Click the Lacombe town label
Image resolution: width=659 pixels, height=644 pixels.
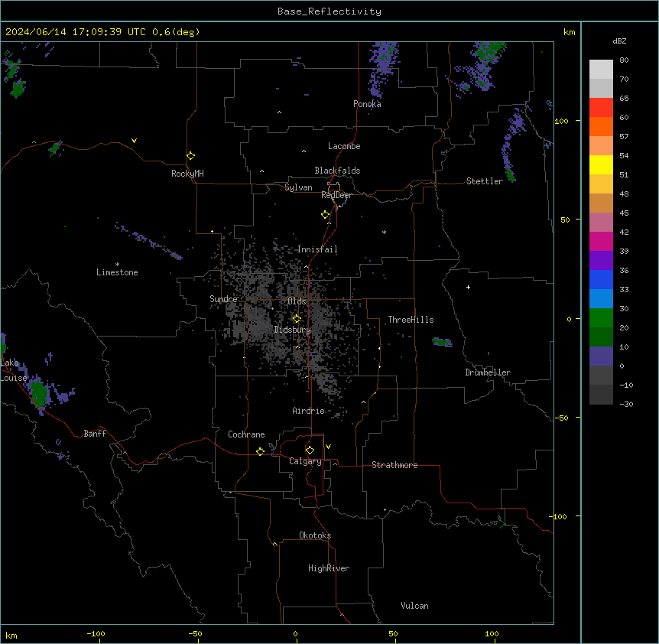344,146
